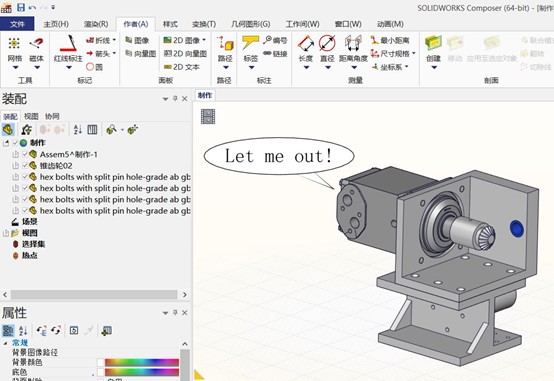This screenshot has width=554, height=381.
Task: Expand the Assem5^制作-1 tree node
Action: [x=15, y=154]
